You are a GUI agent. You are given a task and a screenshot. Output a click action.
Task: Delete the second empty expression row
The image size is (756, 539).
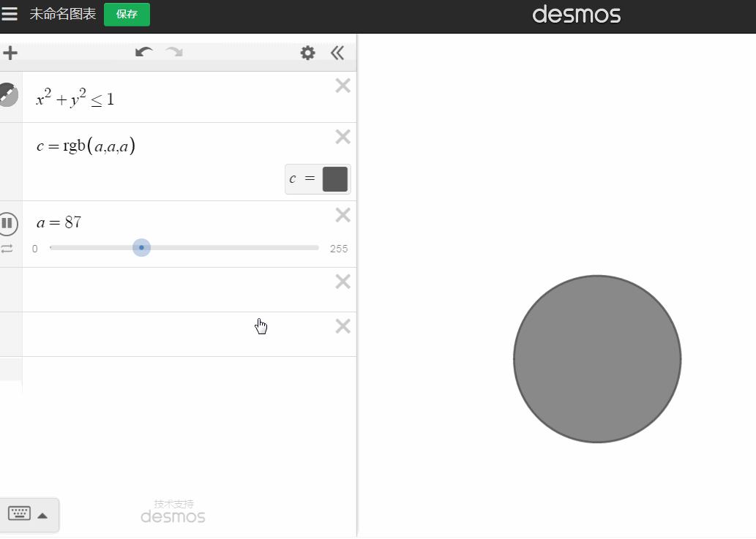343,326
